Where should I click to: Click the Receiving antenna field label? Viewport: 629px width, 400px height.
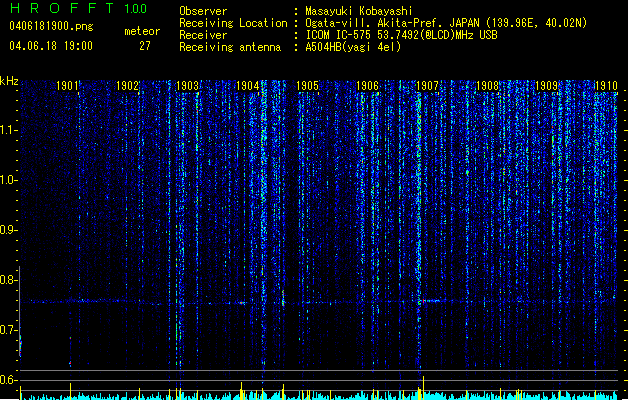(230, 47)
